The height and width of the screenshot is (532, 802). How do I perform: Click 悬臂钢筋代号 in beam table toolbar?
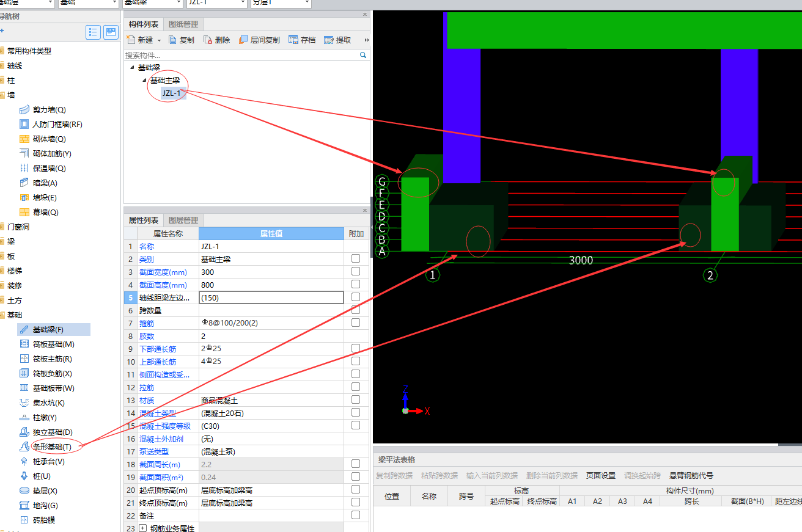coord(691,476)
